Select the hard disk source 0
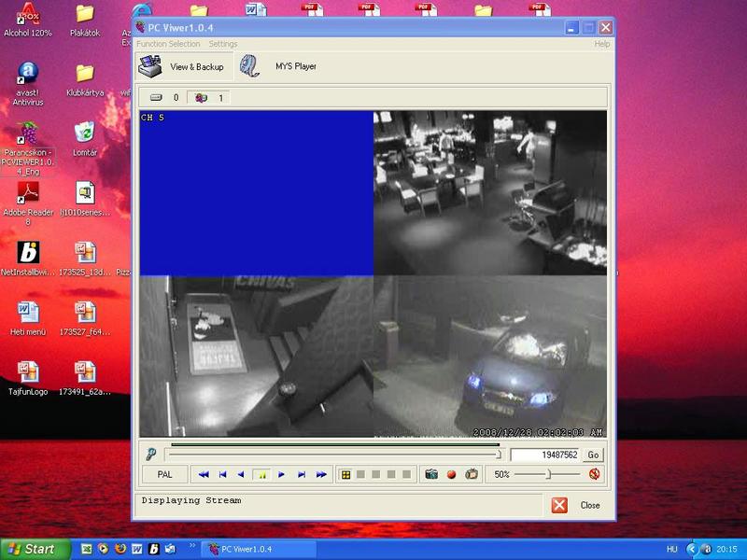The height and width of the screenshot is (560, 747). (x=163, y=97)
